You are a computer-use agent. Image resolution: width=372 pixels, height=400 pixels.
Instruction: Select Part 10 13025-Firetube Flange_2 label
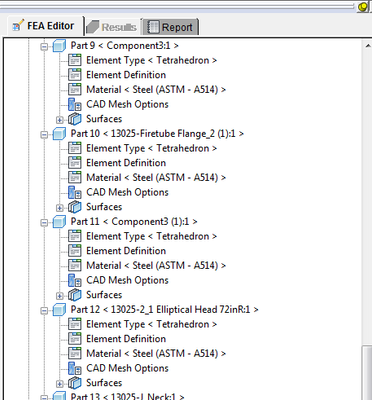coord(157,134)
